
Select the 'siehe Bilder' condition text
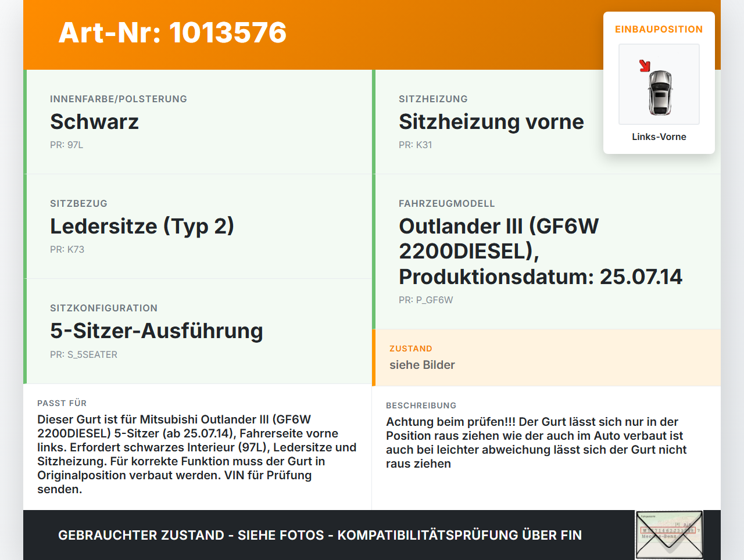tap(422, 365)
